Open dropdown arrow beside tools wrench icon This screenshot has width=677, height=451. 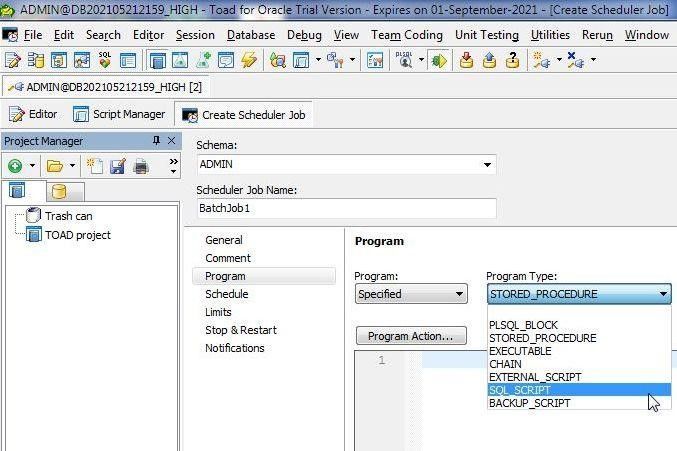(352, 60)
